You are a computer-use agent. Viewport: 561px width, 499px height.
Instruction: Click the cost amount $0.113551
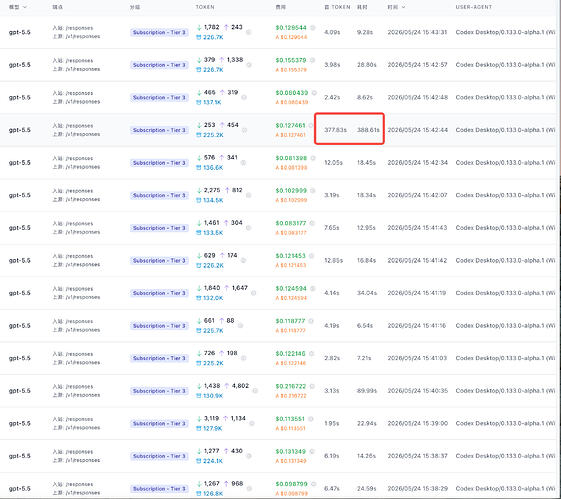pyautogui.click(x=290, y=419)
